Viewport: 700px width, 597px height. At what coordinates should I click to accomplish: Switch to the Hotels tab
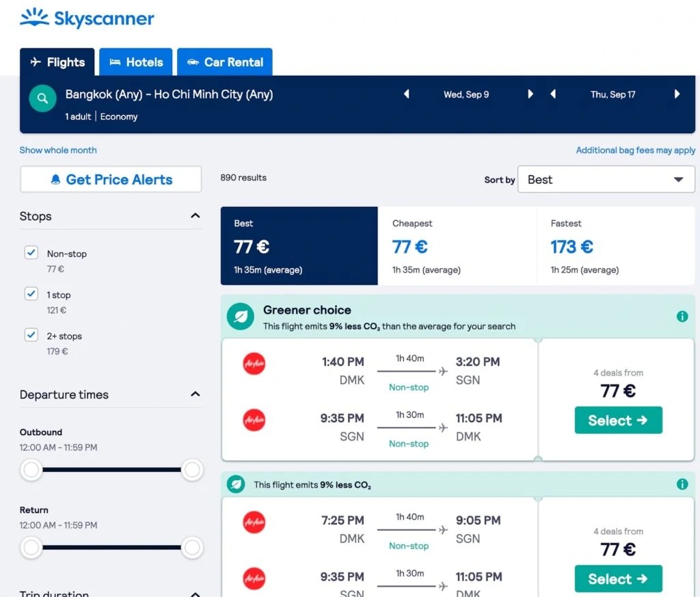pos(135,61)
